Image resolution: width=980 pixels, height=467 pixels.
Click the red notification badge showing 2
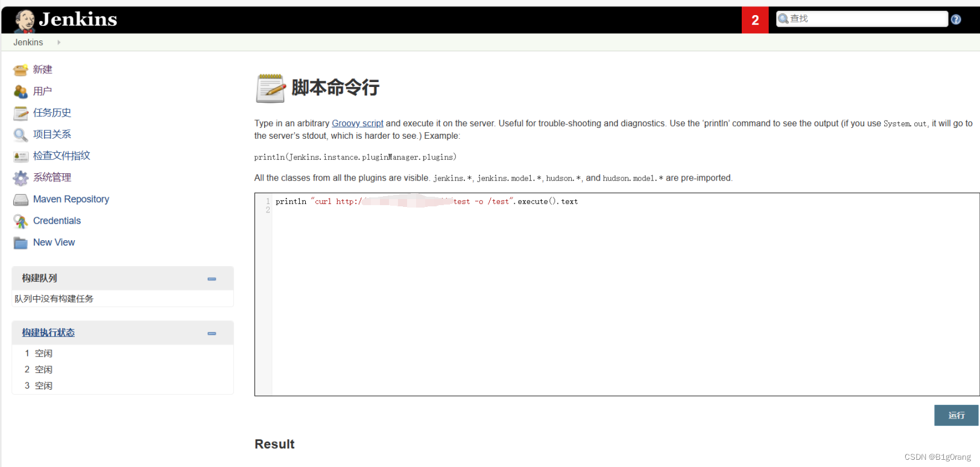point(755,20)
